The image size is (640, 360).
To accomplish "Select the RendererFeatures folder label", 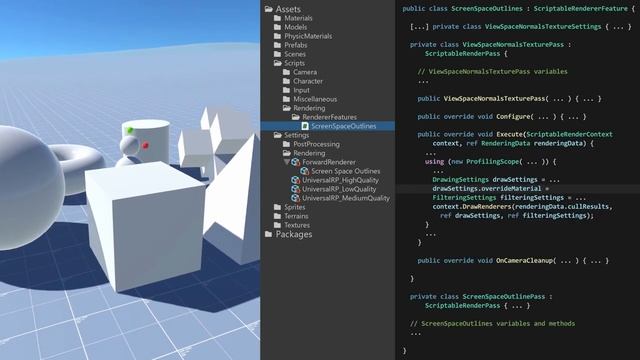I will pos(329,117).
